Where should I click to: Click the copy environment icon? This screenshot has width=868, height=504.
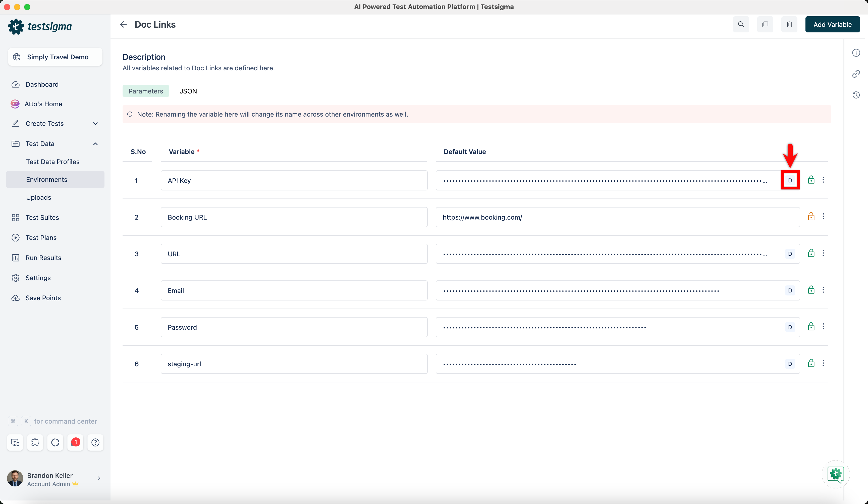tap(765, 24)
